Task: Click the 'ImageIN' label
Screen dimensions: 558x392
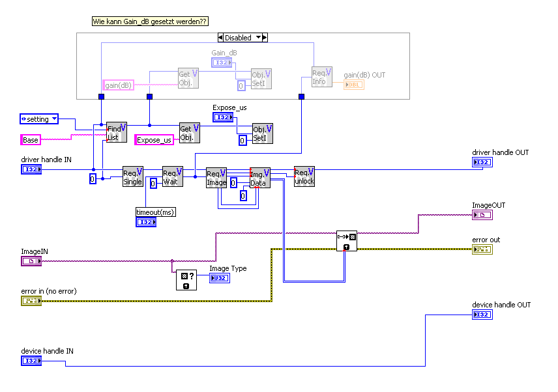Action: [x=34, y=251]
